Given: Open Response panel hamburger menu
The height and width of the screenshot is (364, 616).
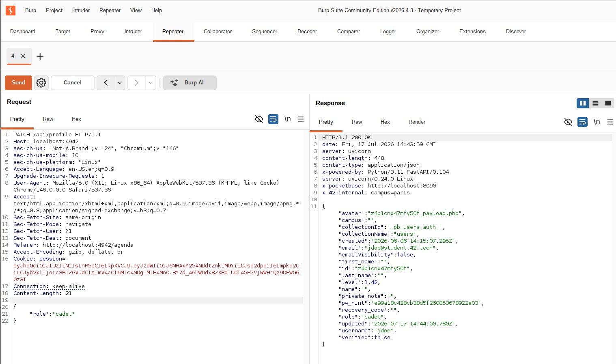Looking at the screenshot, I should [x=610, y=122].
